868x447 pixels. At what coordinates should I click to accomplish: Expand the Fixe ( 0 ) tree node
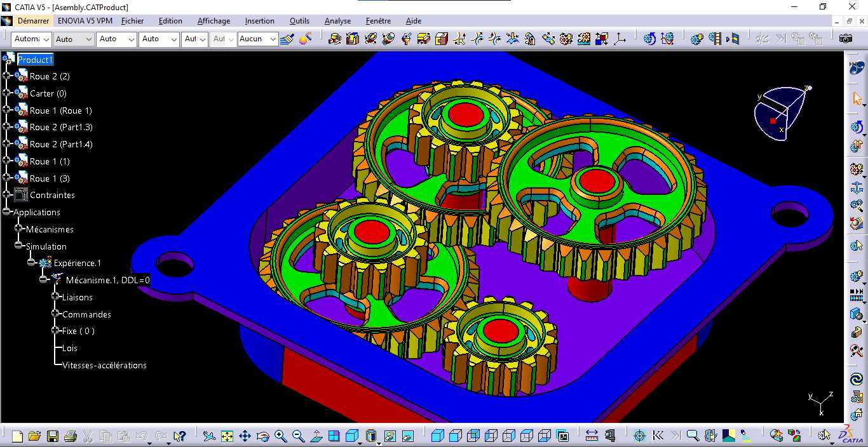(x=55, y=330)
